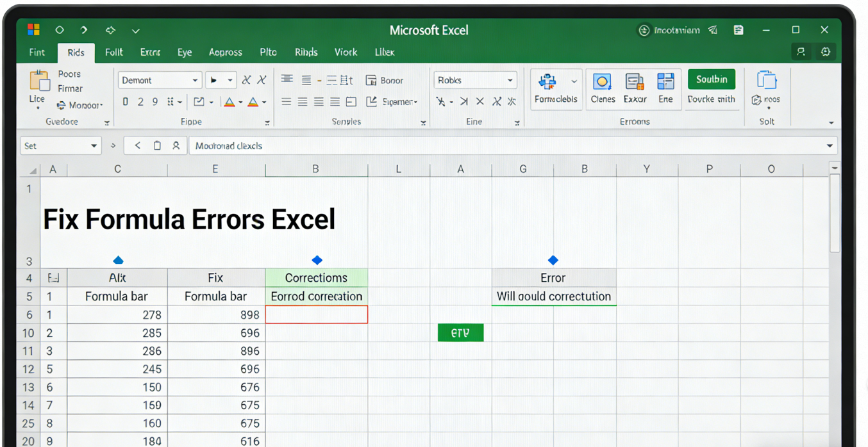Select column header C
Screen dimensions: 868x447
[x=117, y=169]
